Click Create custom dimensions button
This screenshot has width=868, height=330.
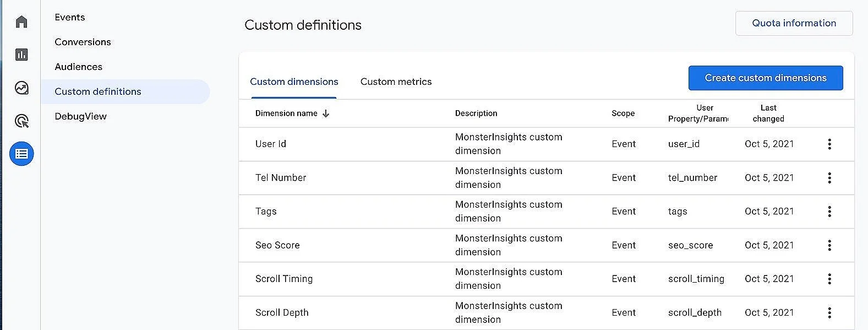click(765, 78)
